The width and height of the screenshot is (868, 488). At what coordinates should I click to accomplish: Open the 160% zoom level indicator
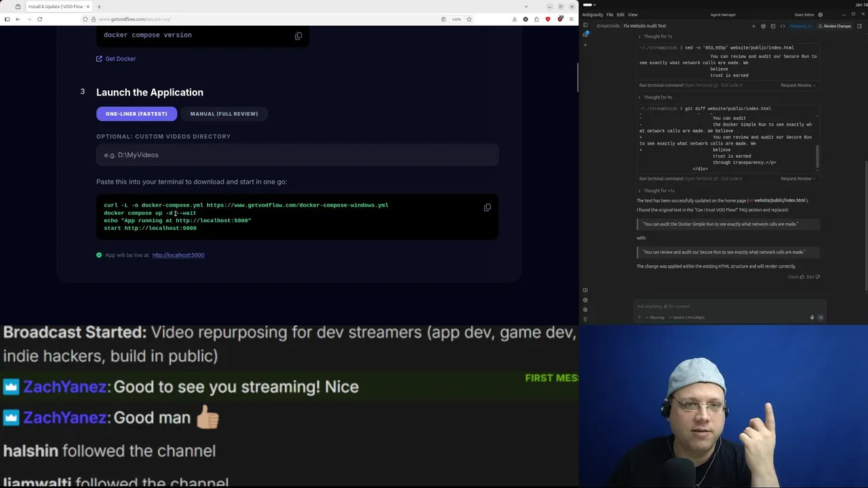pos(456,19)
